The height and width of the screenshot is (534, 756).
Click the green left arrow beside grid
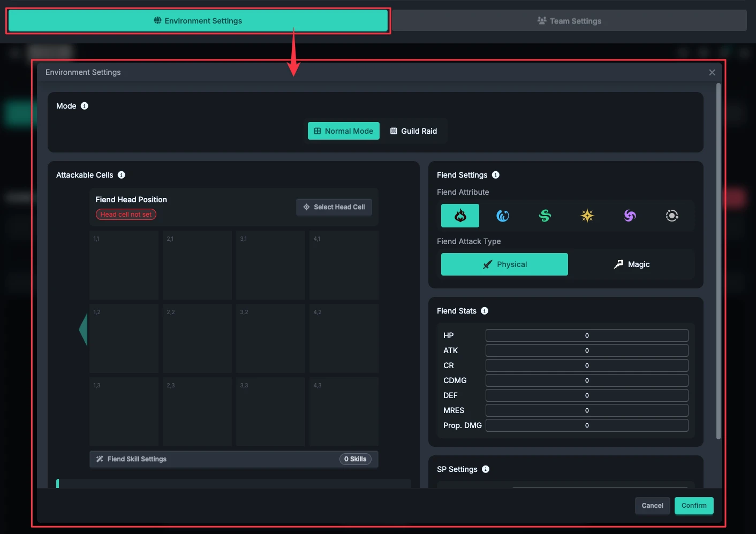[x=83, y=330]
